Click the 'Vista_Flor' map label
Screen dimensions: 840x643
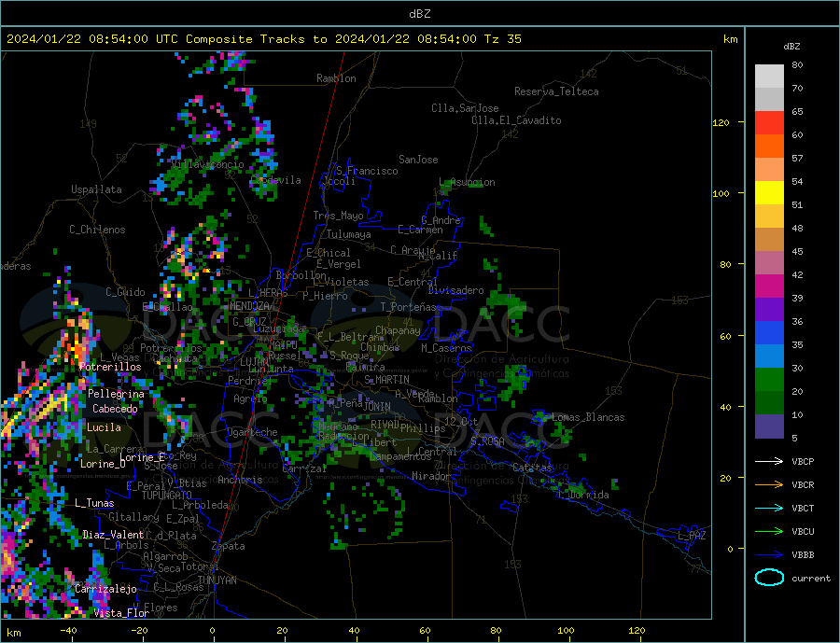(x=121, y=613)
